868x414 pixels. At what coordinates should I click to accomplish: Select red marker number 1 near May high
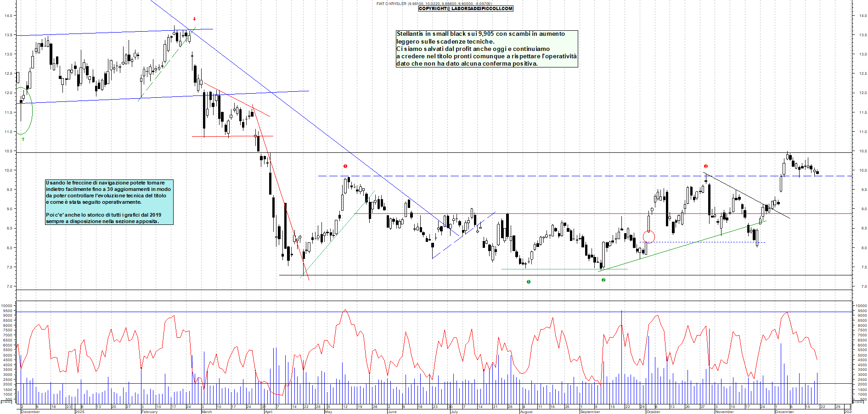(x=345, y=166)
